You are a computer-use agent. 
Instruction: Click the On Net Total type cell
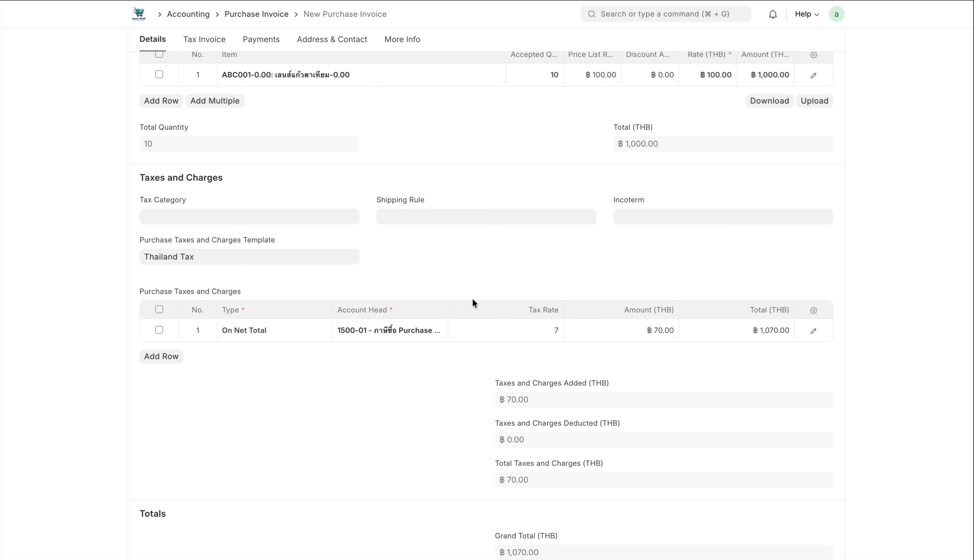(275, 330)
